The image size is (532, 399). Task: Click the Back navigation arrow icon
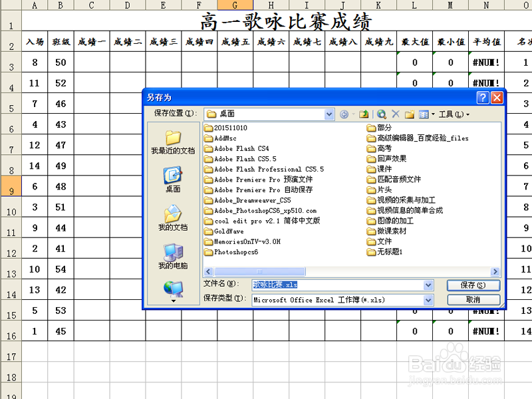[x=344, y=114]
